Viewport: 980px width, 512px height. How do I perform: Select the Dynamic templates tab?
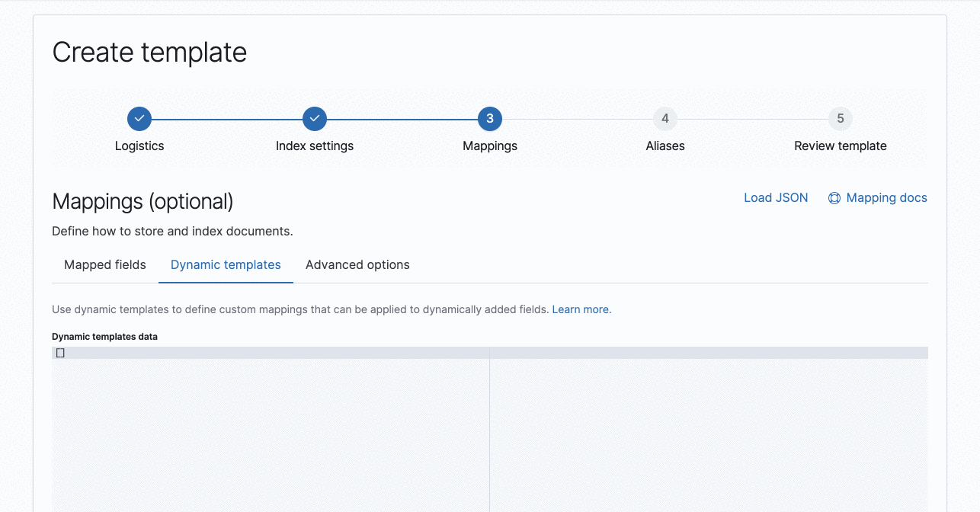(x=226, y=264)
